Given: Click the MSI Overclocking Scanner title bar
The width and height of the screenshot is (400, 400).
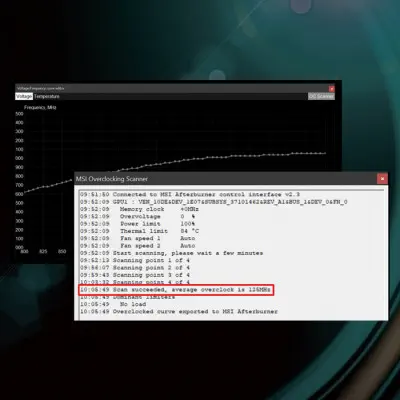Looking at the screenshot, I should click(226, 179).
